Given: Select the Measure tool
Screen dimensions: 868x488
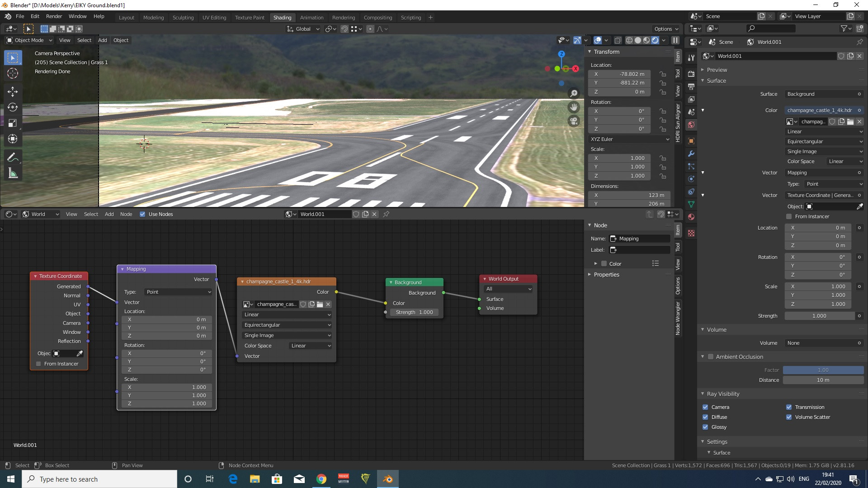Looking at the screenshot, I should pyautogui.click(x=13, y=174).
